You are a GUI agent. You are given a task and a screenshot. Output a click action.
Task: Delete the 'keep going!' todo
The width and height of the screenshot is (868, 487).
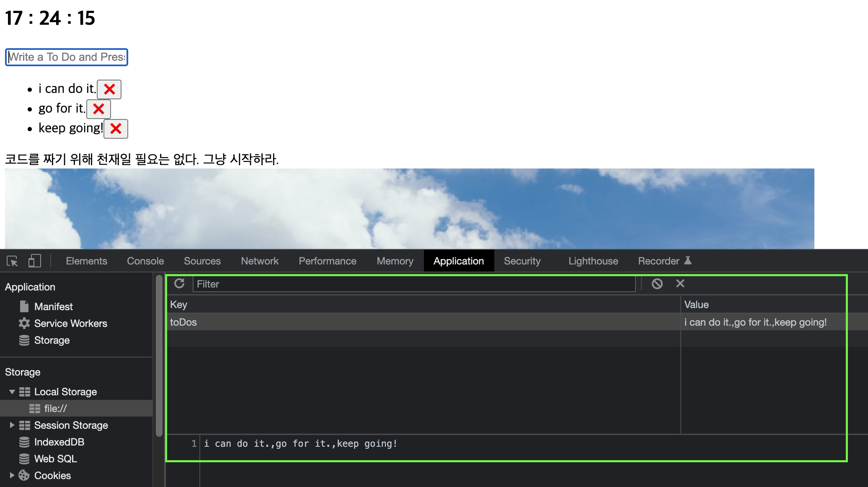pos(116,129)
